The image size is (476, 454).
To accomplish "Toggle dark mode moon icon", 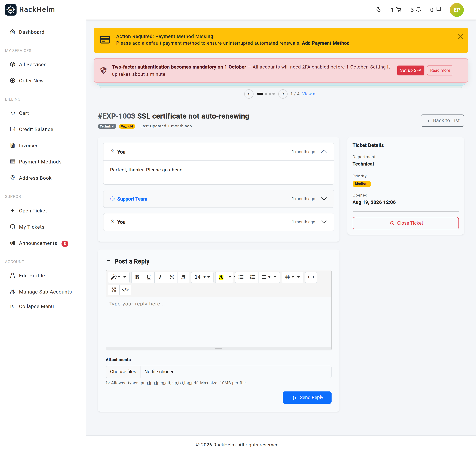I will tap(379, 9).
